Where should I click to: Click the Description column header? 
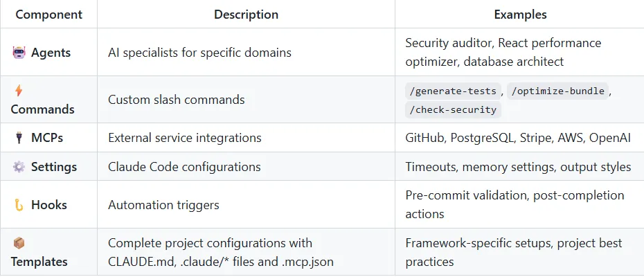pos(246,15)
